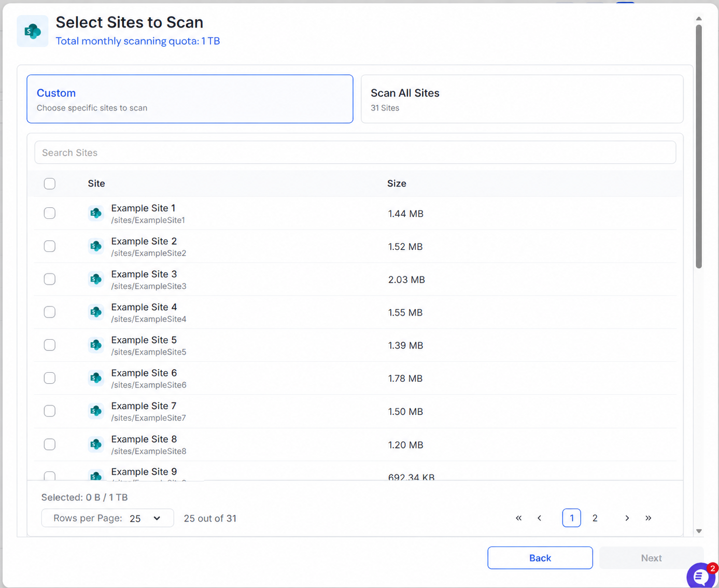Click the SharePoint icon for Example Site 1

click(96, 213)
